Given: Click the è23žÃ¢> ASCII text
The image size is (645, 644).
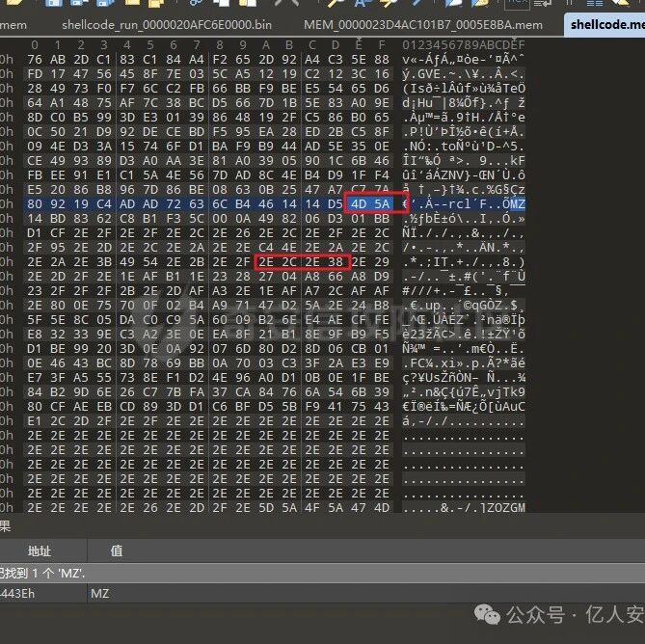Looking at the screenshot, I should click(x=429, y=335).
